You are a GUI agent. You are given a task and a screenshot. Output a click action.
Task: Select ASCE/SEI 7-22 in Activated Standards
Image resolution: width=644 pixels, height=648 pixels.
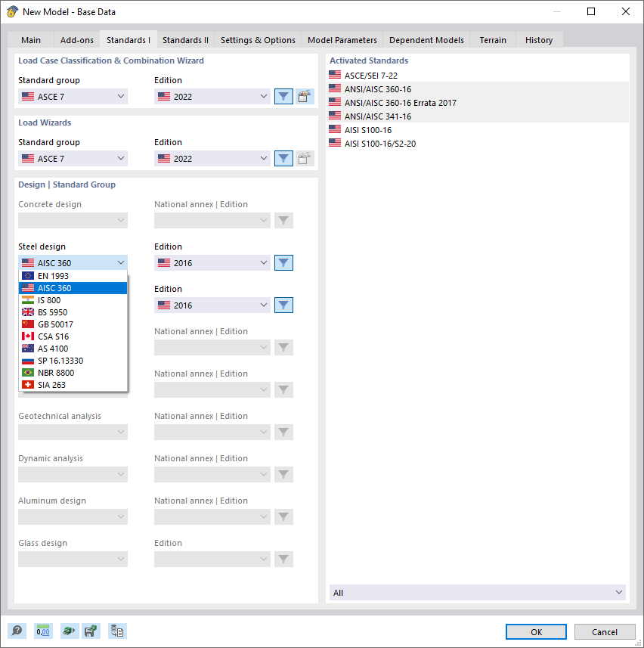point(478,75)
